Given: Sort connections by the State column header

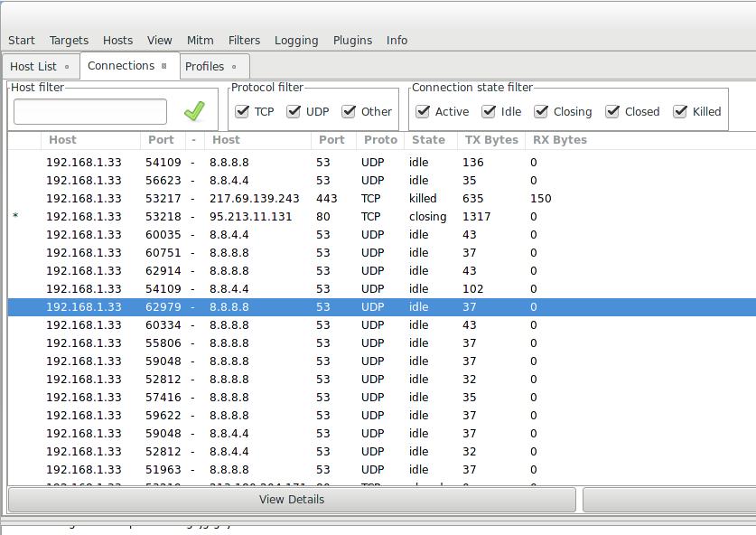Looking at the screenshot, I should click(x=428, y=140).
